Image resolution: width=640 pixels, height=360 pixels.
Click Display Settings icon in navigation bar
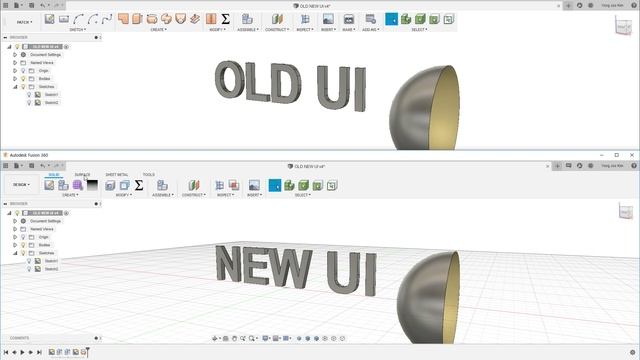(266, 338)
